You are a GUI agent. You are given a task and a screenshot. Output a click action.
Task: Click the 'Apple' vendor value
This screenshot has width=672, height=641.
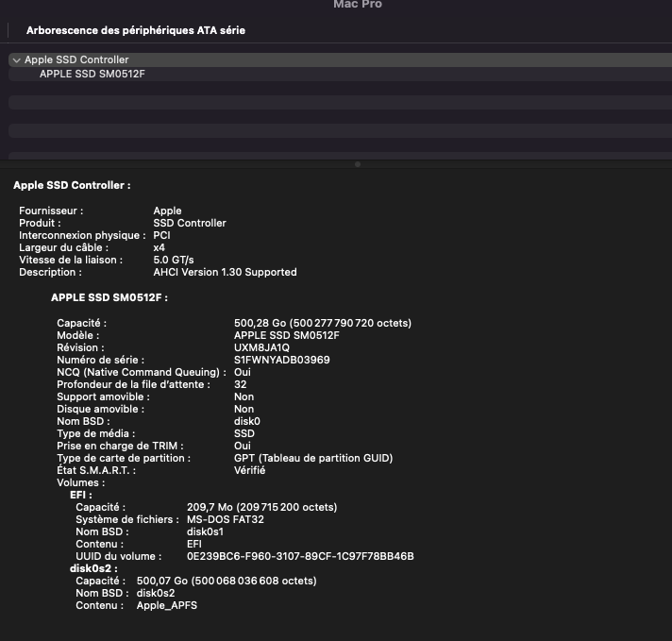tap(167, 211)
